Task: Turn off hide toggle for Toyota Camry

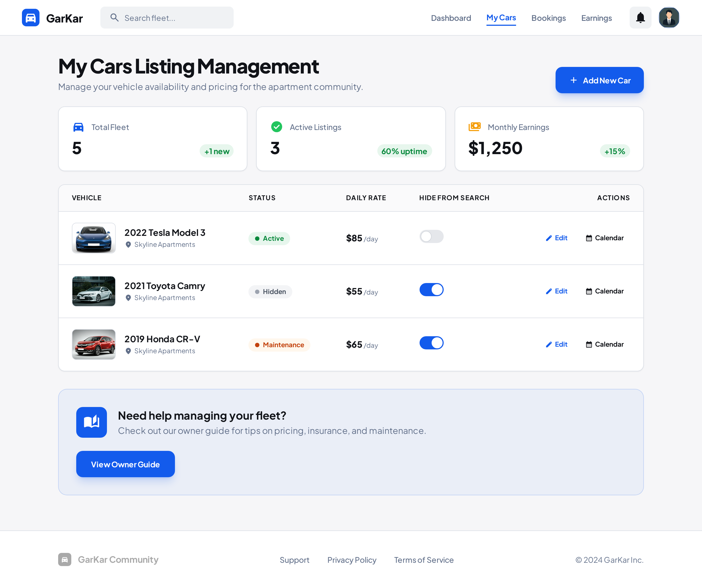Action: [431, 290]
